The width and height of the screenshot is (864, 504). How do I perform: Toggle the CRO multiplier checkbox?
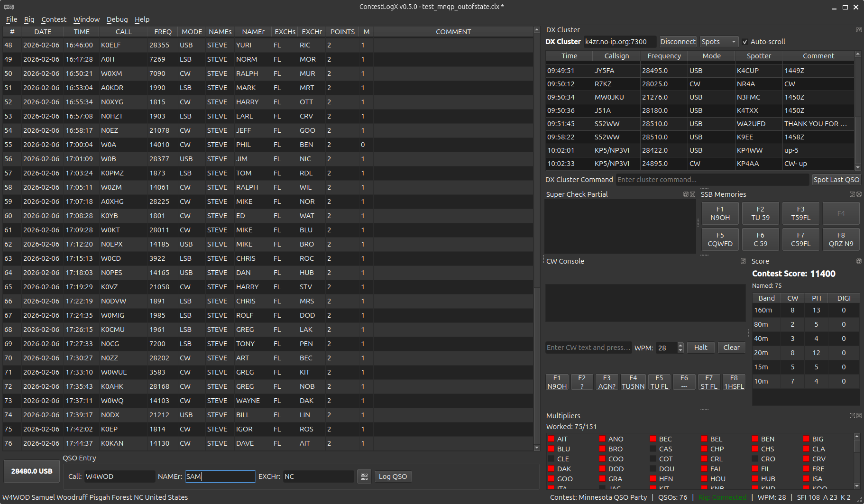point(754,458)
